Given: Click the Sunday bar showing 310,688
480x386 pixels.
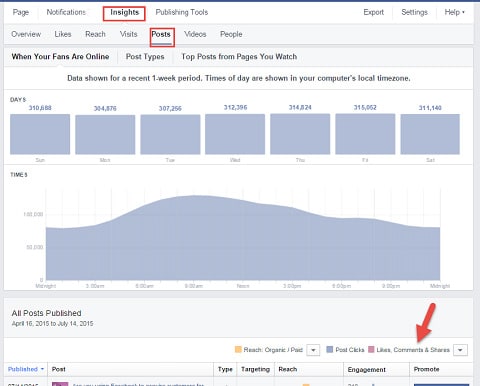Looking at the screenshot, I should click(x=40, y=134).
